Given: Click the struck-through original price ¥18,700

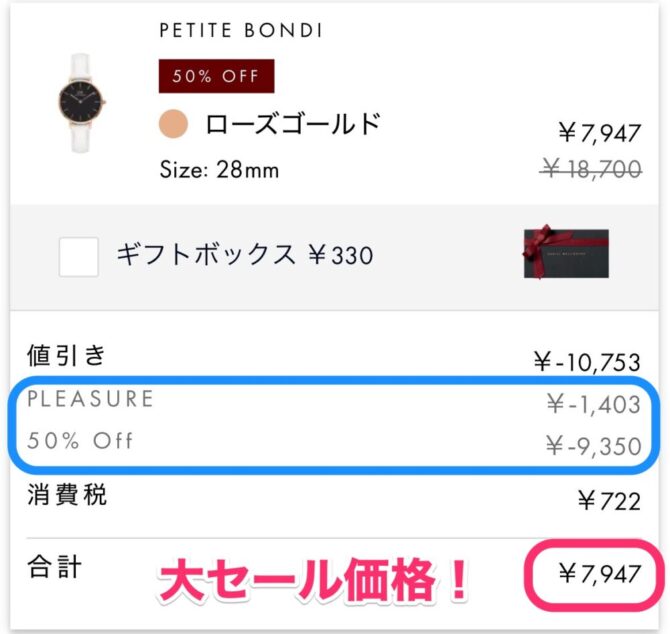Looking at the screenshot, I should 591,170.
